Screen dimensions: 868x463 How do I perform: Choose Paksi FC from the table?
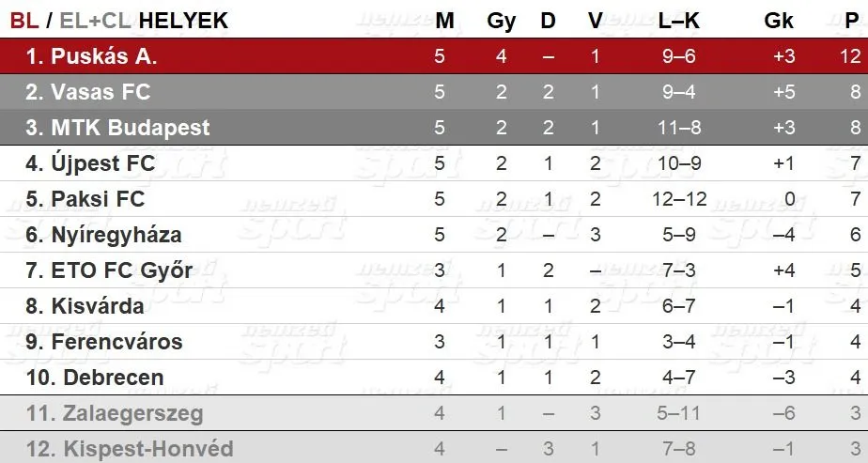(x=98, y=199)
